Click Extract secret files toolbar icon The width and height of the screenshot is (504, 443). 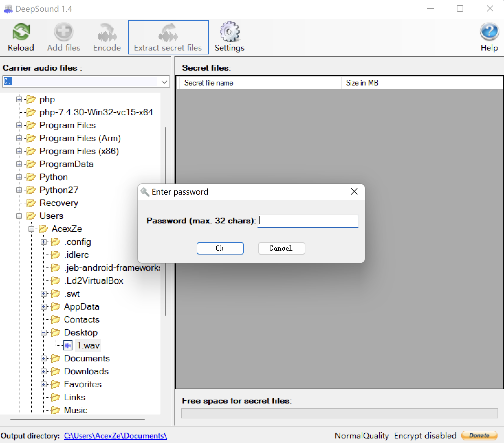click(168, 37)
